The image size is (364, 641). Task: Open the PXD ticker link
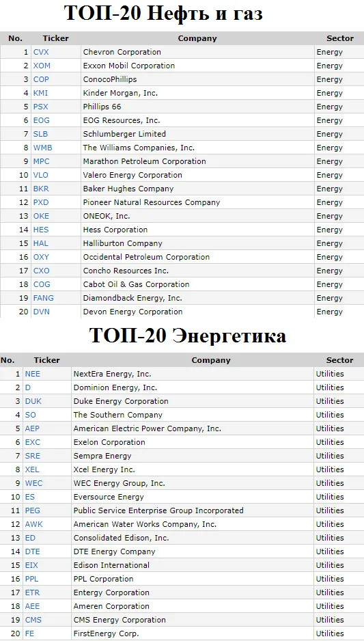pyautogui.click(x=41, y=202)
